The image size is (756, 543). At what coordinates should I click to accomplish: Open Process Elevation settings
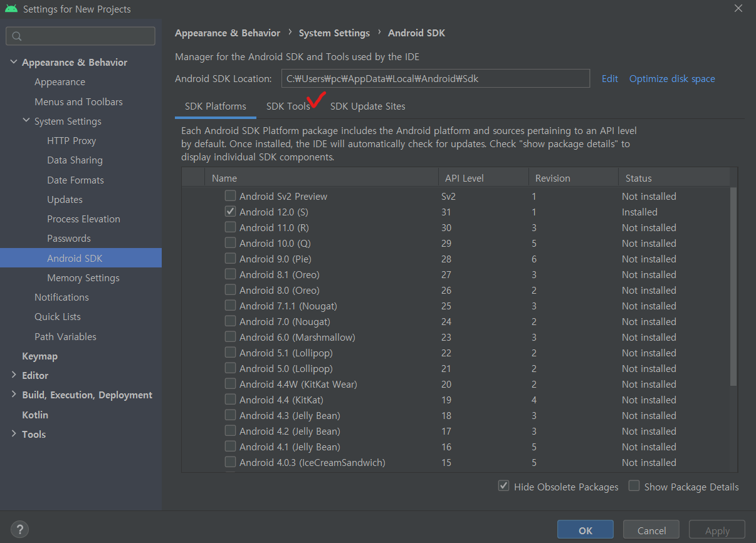point(83,219)
